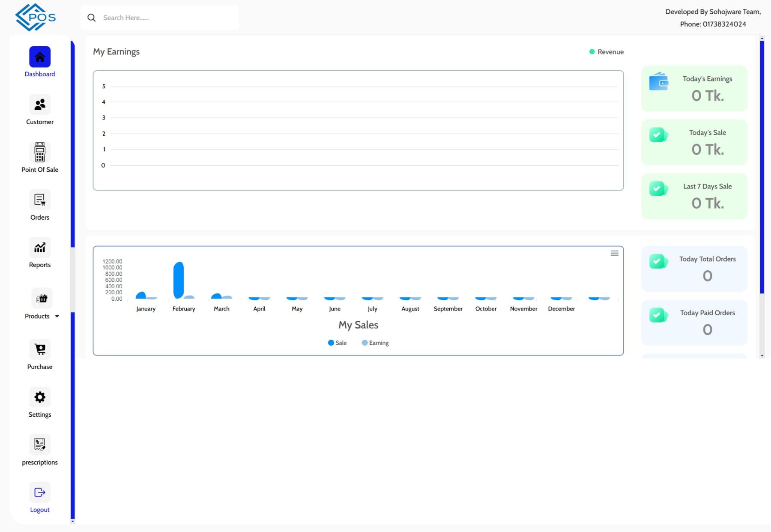Select the Customer menu label
Viewport: 771px width, 532px height.
pyautogui.click(x=40, y=122)
